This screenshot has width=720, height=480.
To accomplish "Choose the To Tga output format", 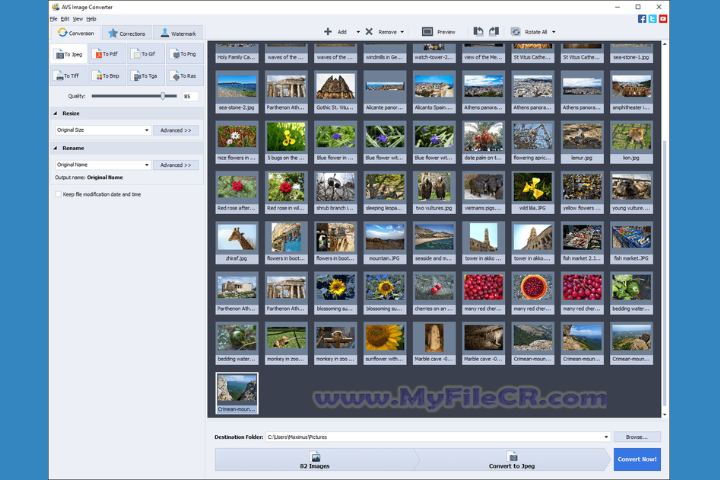I will [x=146, y=76].
